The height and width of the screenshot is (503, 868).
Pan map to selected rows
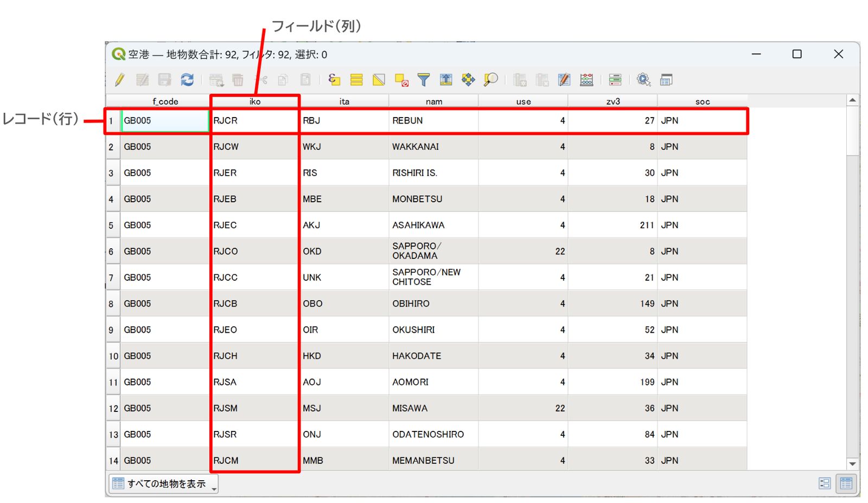pyautogui.click(x=468, y=80)
